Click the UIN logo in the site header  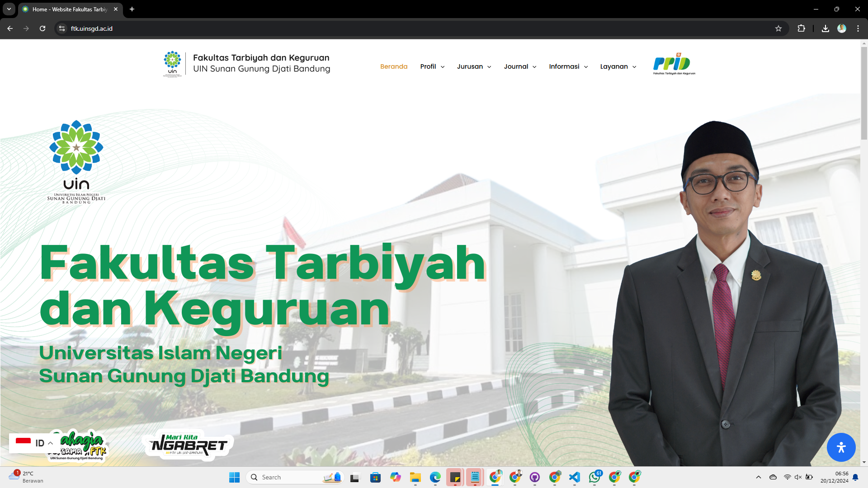point(172,64)
